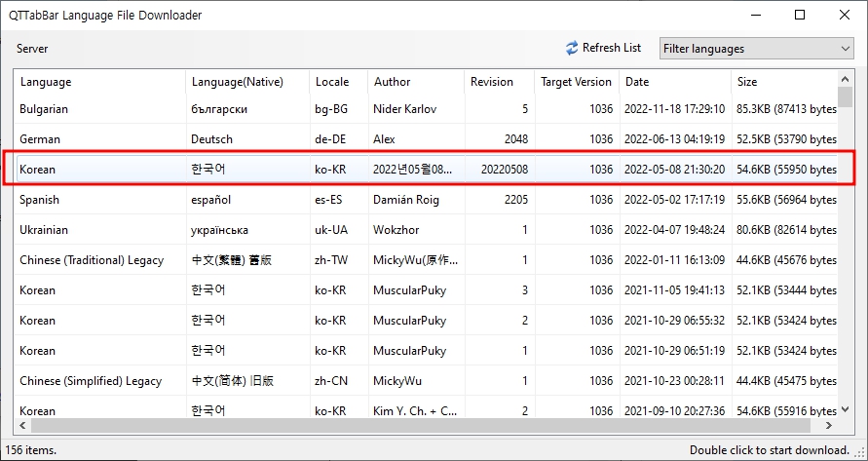This screenshot has width=868, height=461.
Task: Click the horizontal scrollbar right arrow
Action: (x=829, y=426)
